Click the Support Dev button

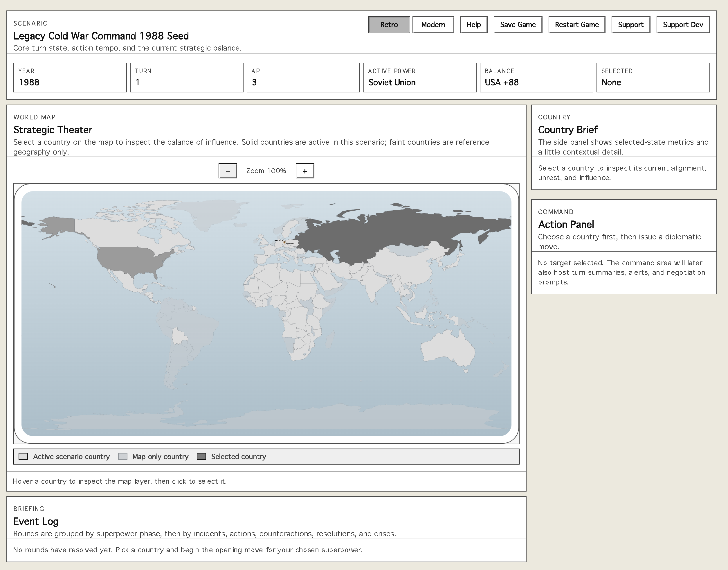click(683, 25)
